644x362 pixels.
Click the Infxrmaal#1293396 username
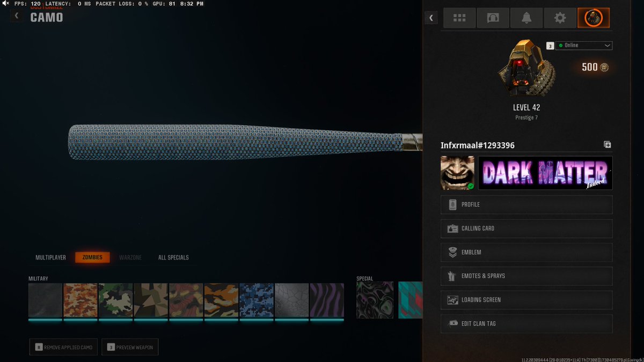478,145
